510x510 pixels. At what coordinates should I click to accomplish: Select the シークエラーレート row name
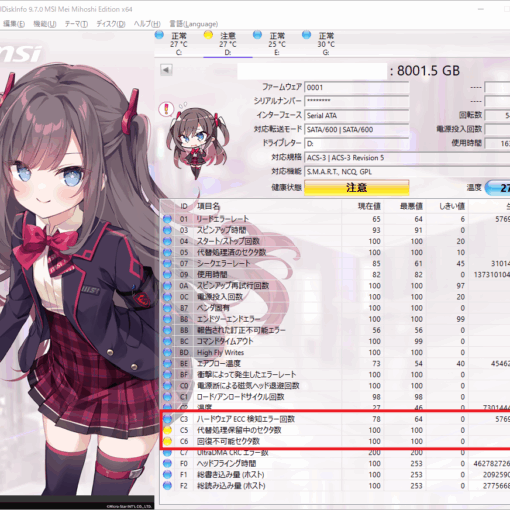click(224, 263)
